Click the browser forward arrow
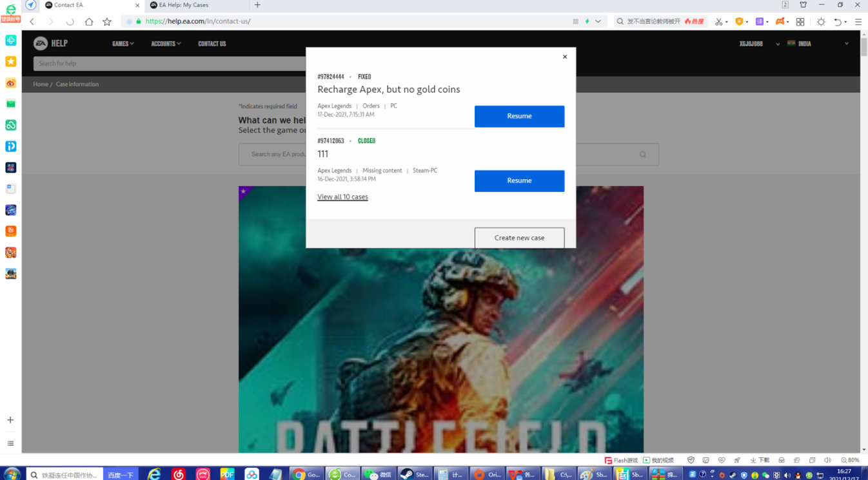 click(51, 21)
